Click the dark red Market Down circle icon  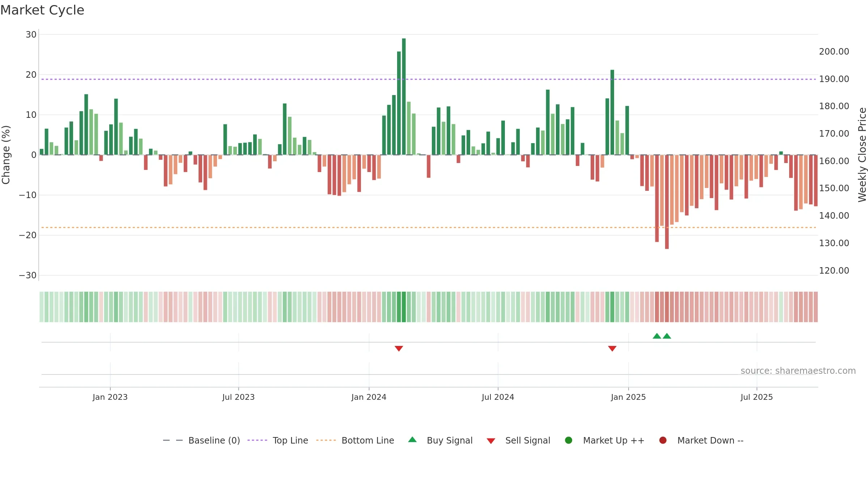pyautogui.click(x=663, y=440)
